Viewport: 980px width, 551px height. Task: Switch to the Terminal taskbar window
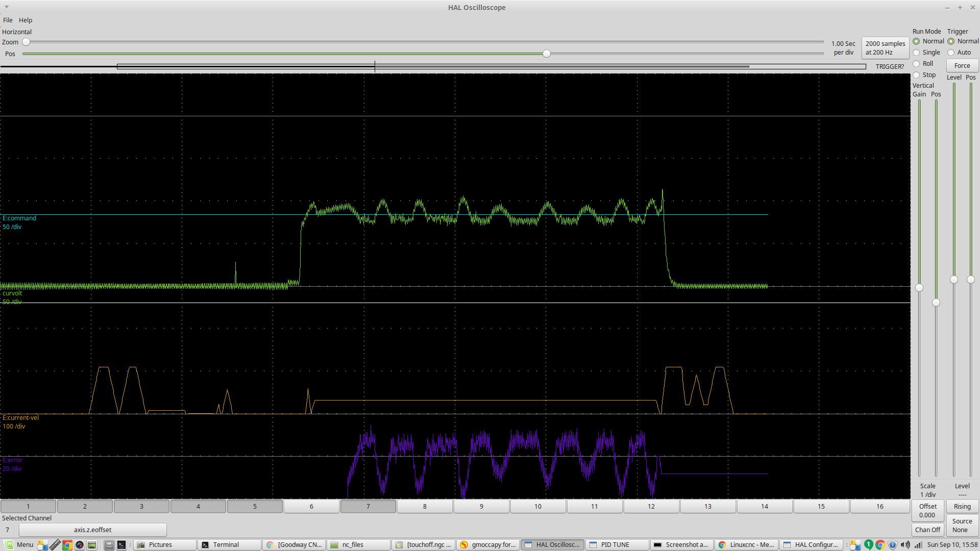click(x=230, y=545)
